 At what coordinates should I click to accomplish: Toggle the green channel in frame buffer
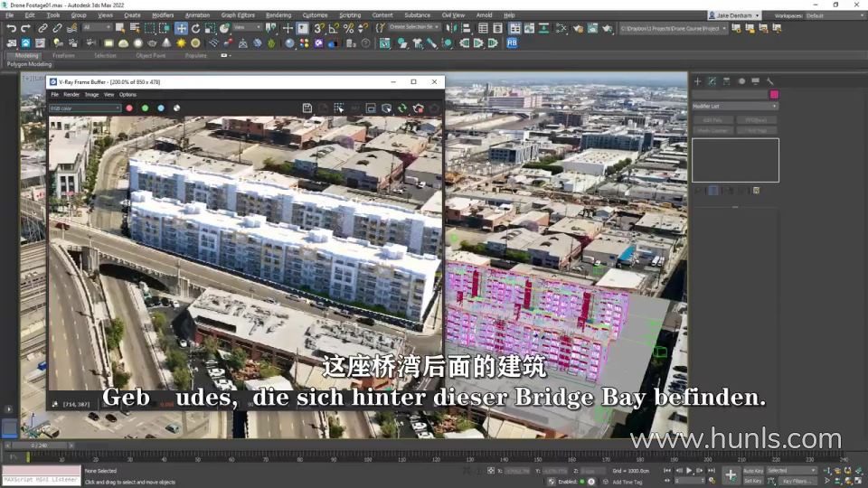145,108
